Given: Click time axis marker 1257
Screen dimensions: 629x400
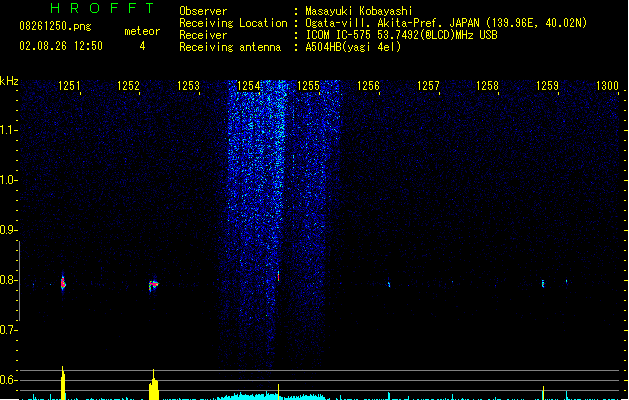Looking at the screenshot, I should (x=428, y=86).
